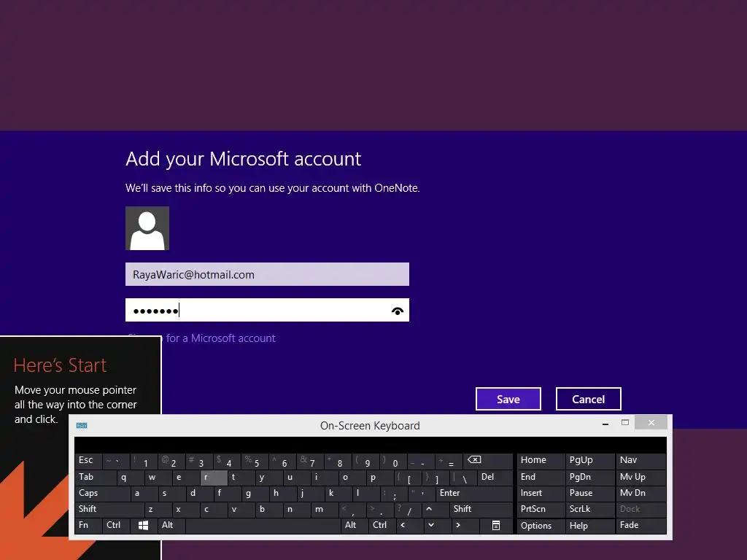This screenshot has width=747, height=560.
Task: Toggle the left Ctrl key
Action: [x=116, y=525]
